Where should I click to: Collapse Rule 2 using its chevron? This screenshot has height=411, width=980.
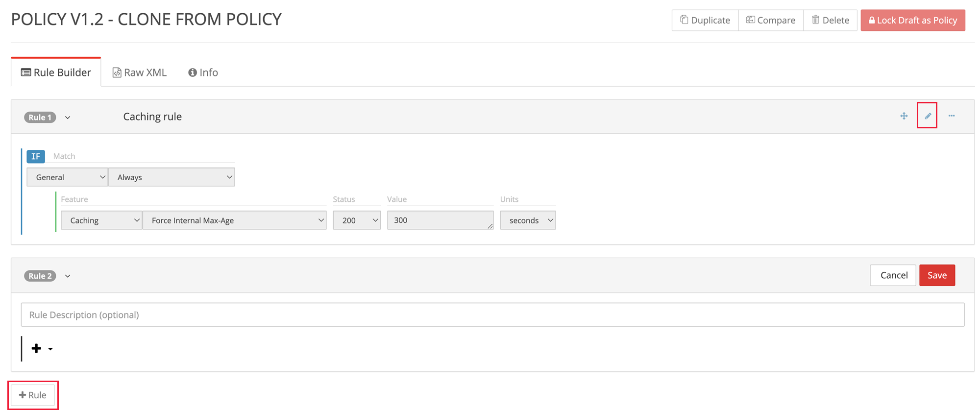click(x=68, y=276)
